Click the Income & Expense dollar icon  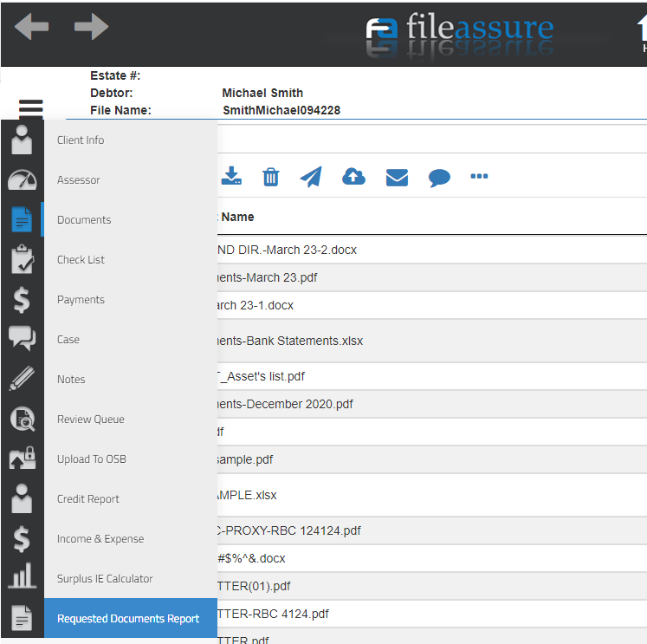(x=22, y=538)
